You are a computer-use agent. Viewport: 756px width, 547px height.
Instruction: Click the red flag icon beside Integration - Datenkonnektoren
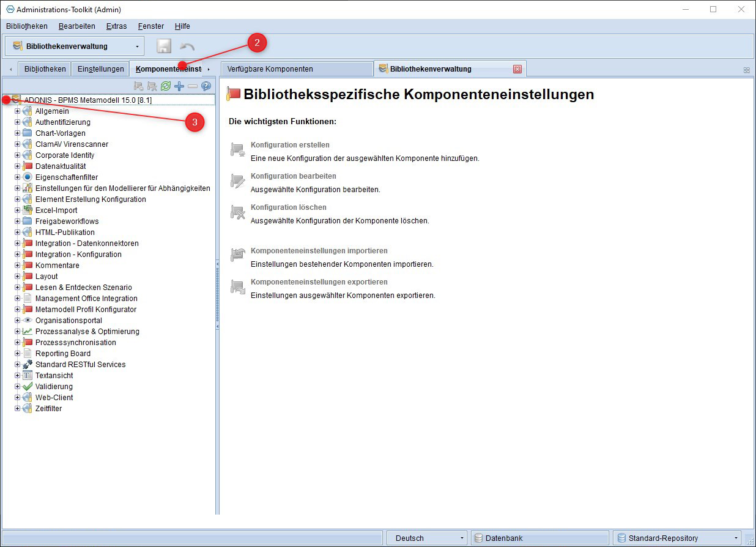[28, 244]
